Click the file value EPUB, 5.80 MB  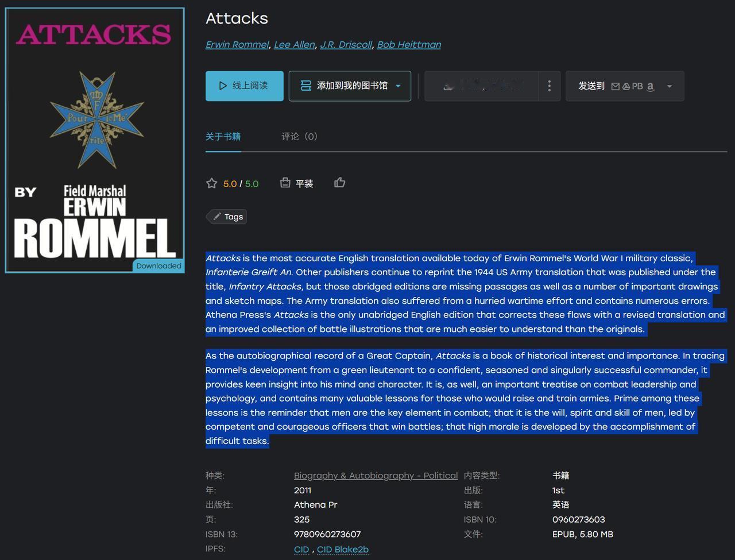tap(583, 534)
